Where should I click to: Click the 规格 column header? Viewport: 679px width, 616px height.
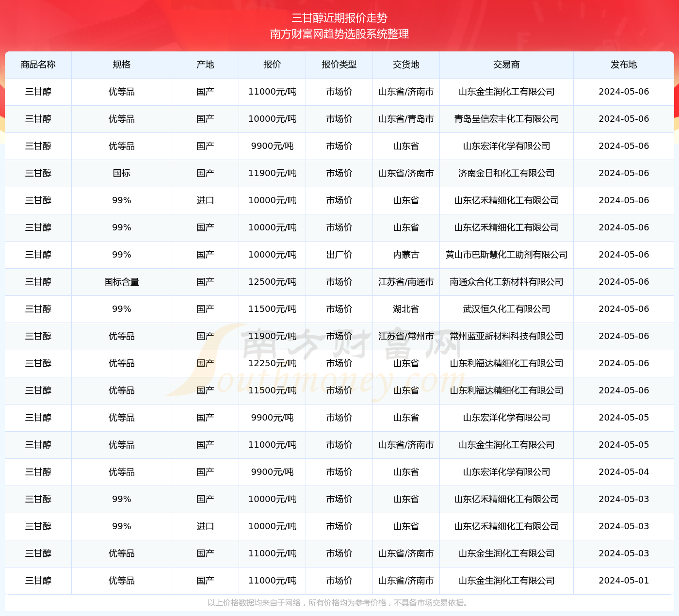point(122,65)
